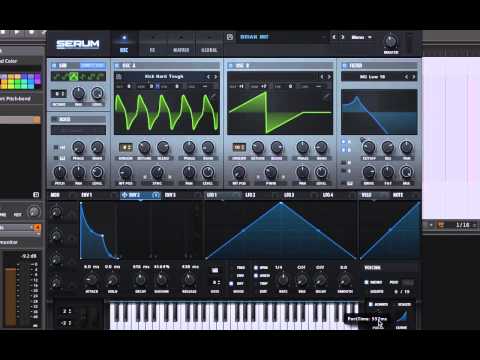Click the first macro knob
Image resolution: width=480 pixels, height=360 pixels.
[x=56, y=212]
